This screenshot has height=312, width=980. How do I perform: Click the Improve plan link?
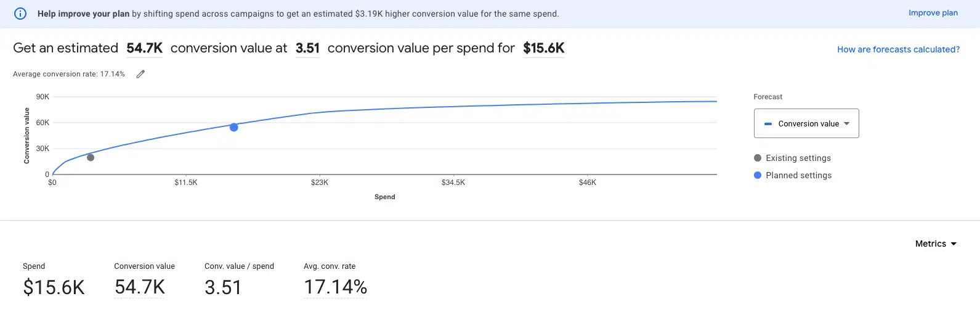[x=933, y=13]
